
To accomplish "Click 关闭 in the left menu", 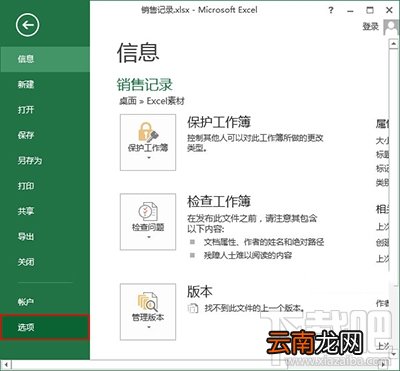I will coord(45,262).
